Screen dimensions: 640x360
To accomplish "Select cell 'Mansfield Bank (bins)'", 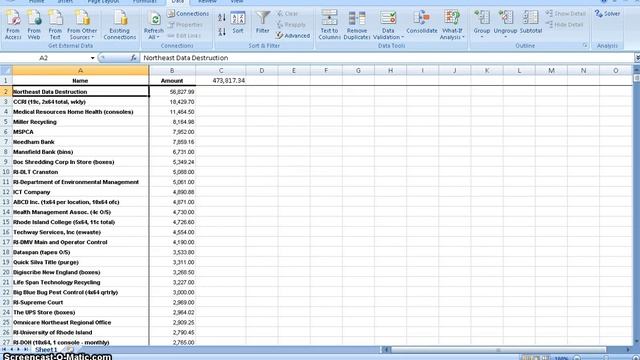I will point(80,152).
